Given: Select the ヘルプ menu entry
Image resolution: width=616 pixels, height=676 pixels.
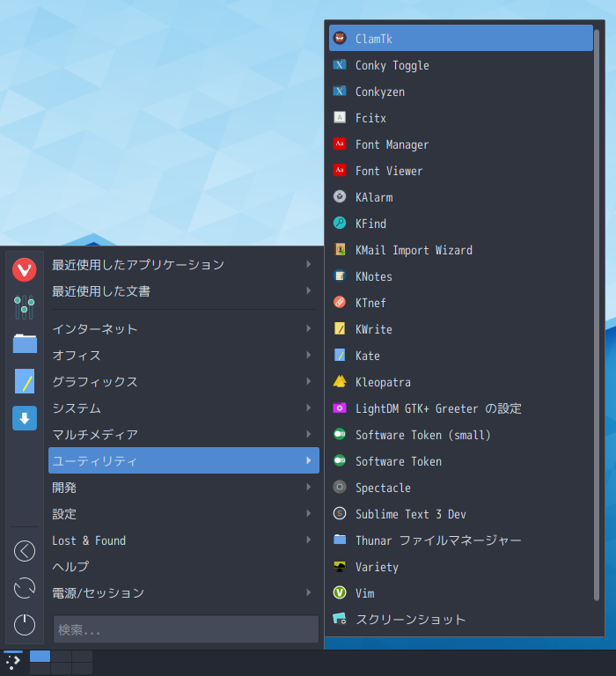Looking at the screenshot, I should 184,567.
